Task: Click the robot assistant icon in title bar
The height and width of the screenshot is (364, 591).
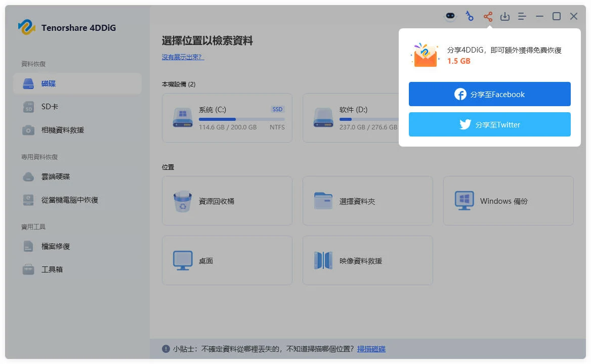Action: click(450, 17)
